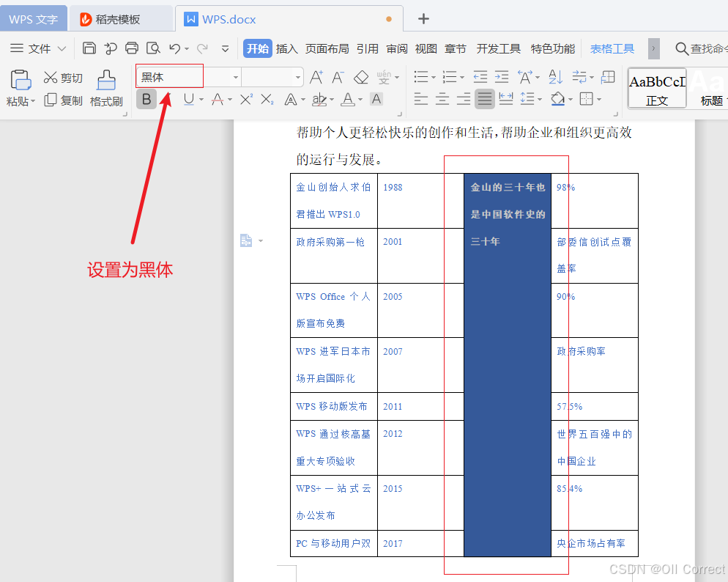
Task: Center align the paragraph
Action: pos(442,99)
